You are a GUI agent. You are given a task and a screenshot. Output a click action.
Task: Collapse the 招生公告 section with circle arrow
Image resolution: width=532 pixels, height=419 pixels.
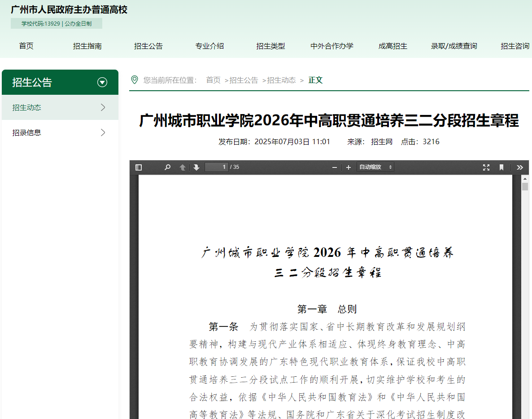pyautogui.click(x=102, y=82)
